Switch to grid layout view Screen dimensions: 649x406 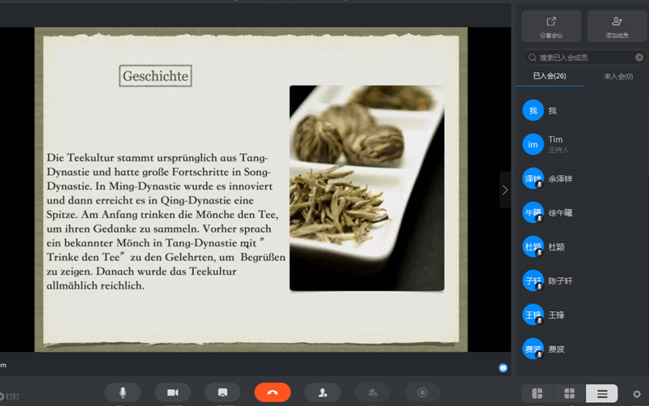coord(569,394)
